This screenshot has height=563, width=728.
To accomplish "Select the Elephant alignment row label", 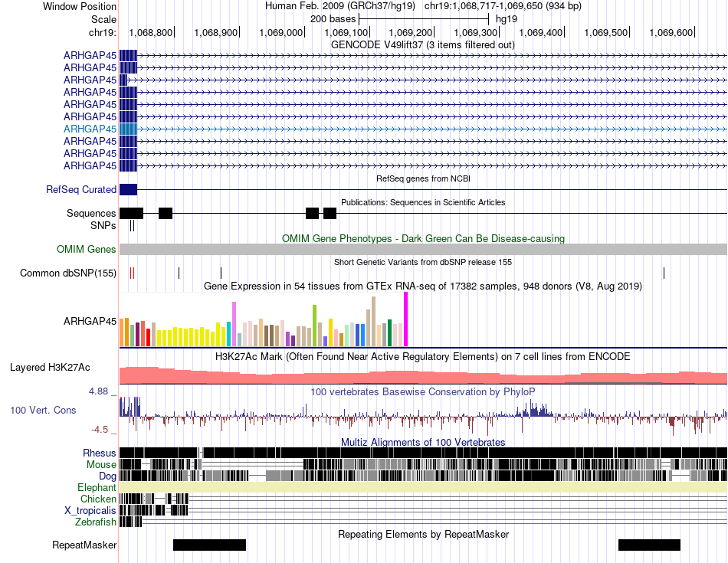I will (x=97, y=487).
